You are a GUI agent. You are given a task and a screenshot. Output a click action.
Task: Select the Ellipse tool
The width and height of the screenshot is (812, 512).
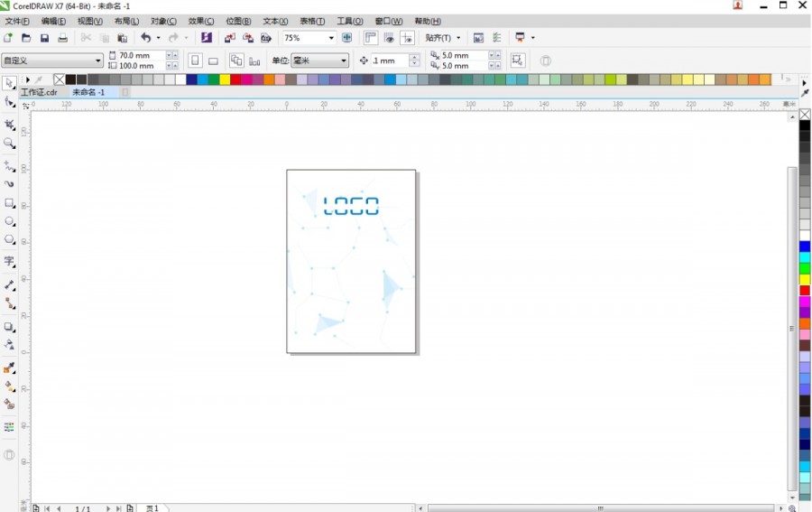[9, 221]
